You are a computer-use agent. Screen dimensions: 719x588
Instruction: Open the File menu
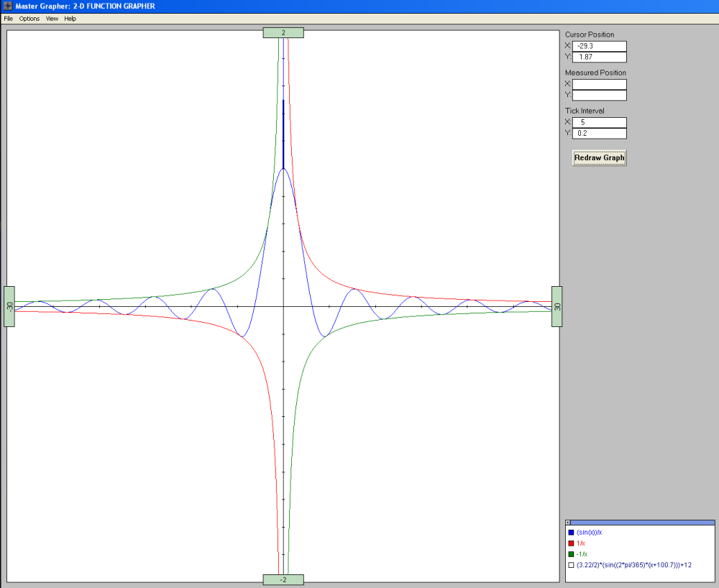(9, 19)
